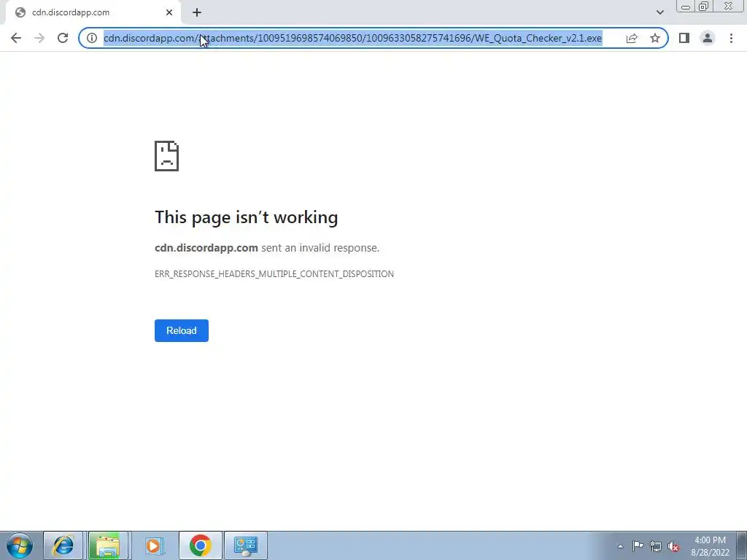
Task: Open Windows Media Player from the taskbar
Action: (153, 545)
